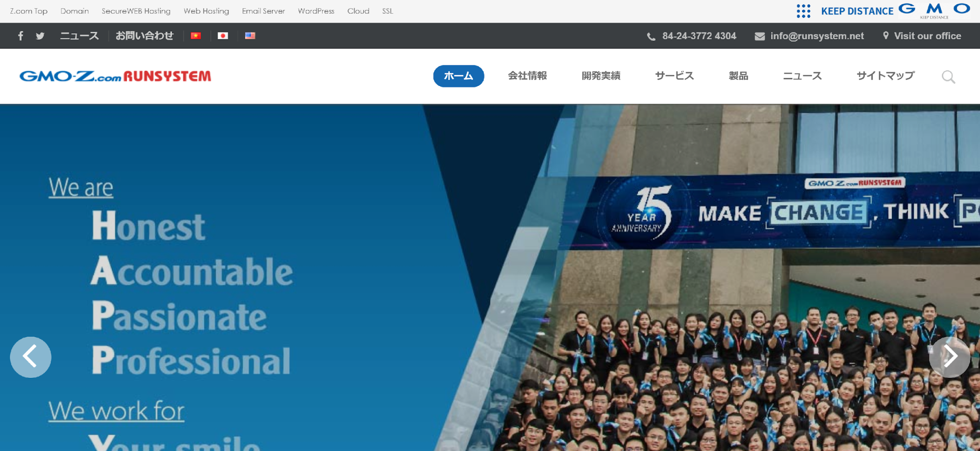Open the 会社情報 menu
This screenshot has width=980, height=451.
click(x=528, y=76)
